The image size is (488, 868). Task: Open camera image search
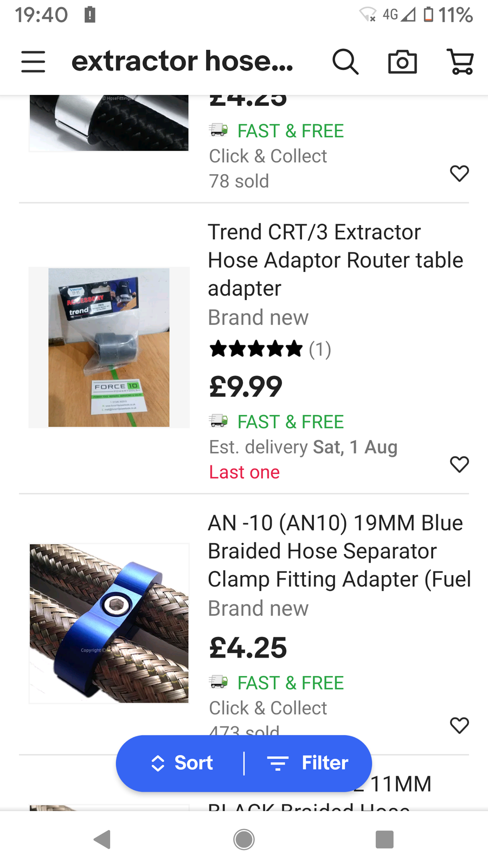click(402, 61)
